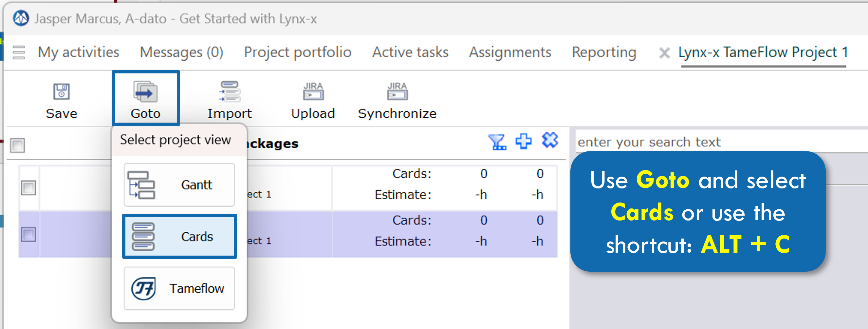The height and width of the screenshot is (329, 868).
Task: Select the Cards project view
Action: pos(179,236)
